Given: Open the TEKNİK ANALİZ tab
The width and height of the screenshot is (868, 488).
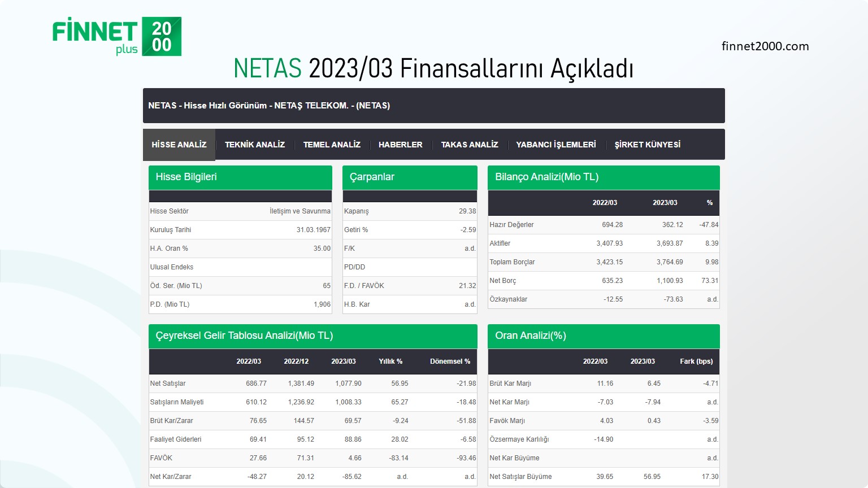Looking at the screenshot, I should (255, 145).
